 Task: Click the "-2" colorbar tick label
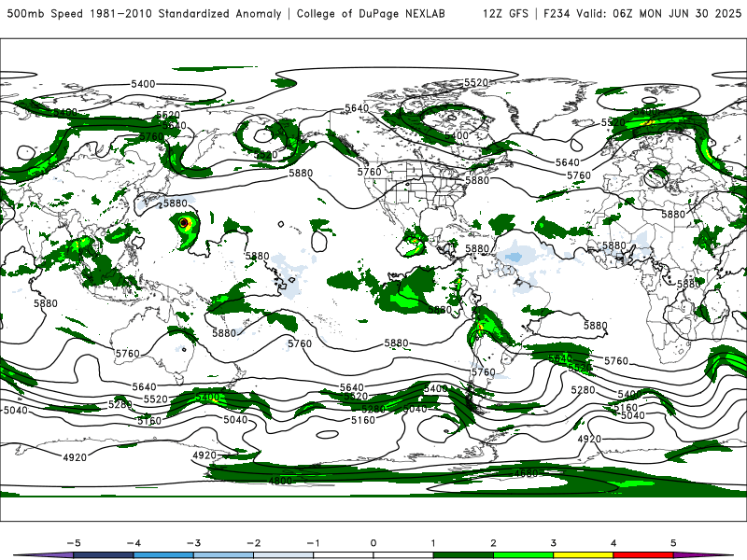[253, 543]
